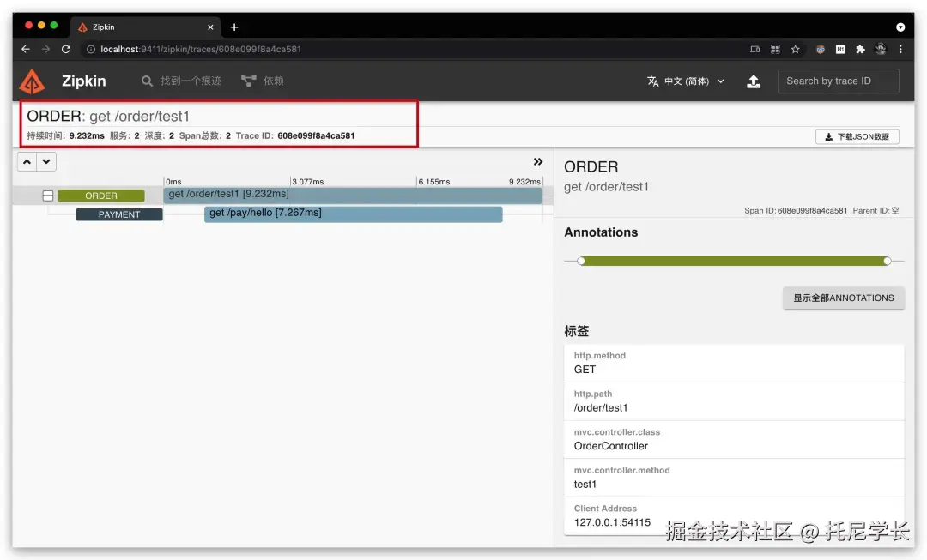Click the 6.155ms timeline tick label

[434, 181]
